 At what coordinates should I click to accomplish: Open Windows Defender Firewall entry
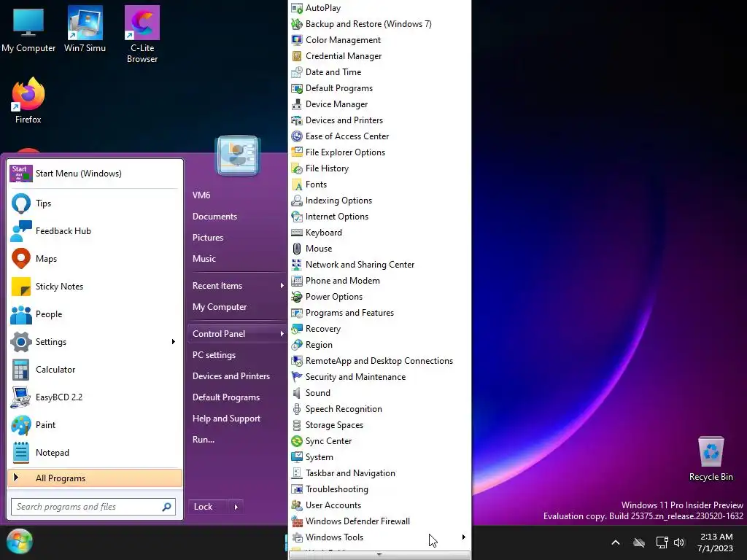coord(379,521)
